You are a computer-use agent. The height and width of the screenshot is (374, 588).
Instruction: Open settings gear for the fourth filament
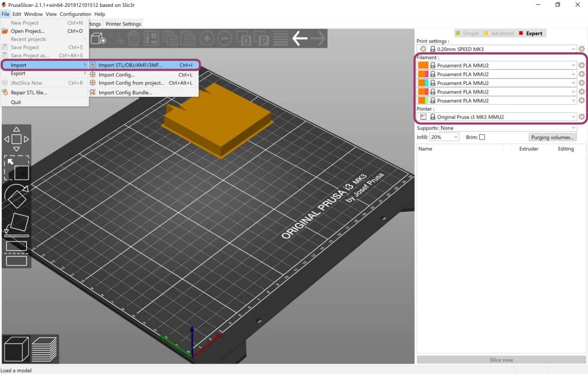coord(582,92)
